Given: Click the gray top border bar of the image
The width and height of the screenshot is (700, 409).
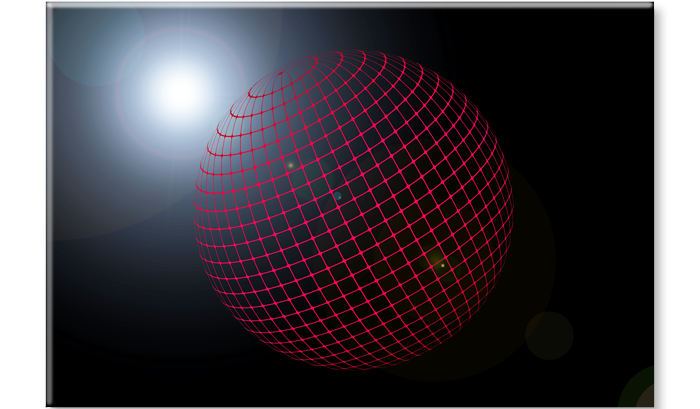Looking at the screenshot, I should pos(350,5).
